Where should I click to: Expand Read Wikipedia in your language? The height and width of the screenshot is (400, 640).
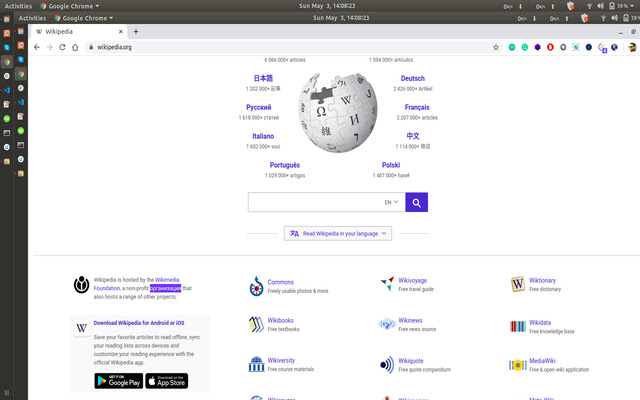coord(337,233)
